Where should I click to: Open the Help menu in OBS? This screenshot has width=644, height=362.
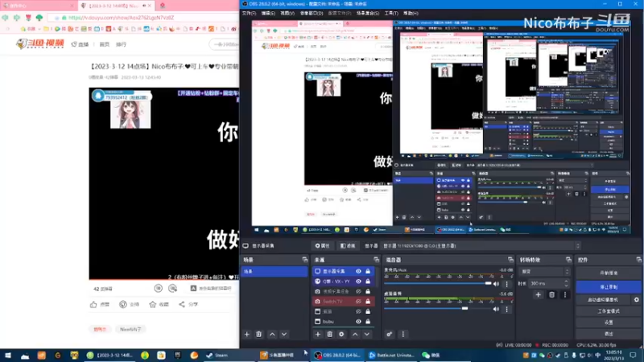411,13
